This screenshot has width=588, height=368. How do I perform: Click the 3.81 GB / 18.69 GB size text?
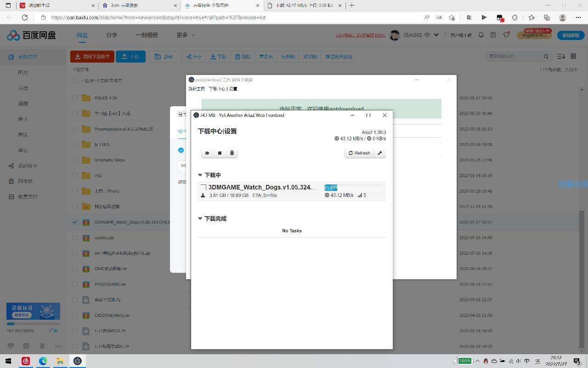[229, 195]
